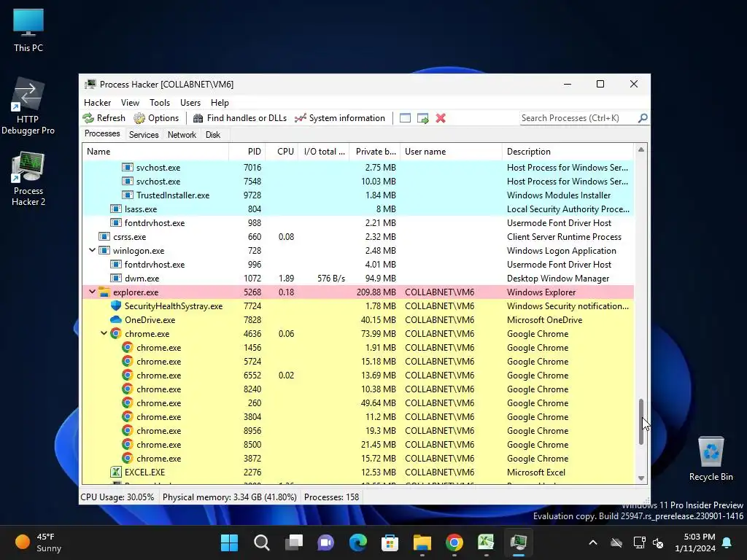Open Microsoft Edge from the taskbar
The image size is (747, 560).
tap(357, 542)
